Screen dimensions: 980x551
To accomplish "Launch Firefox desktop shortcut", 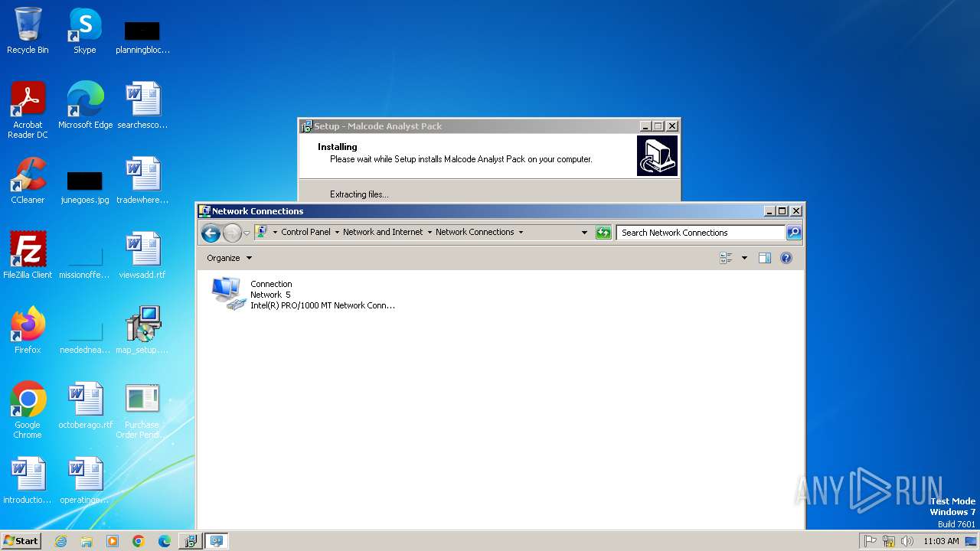I will tap(28, 331).
